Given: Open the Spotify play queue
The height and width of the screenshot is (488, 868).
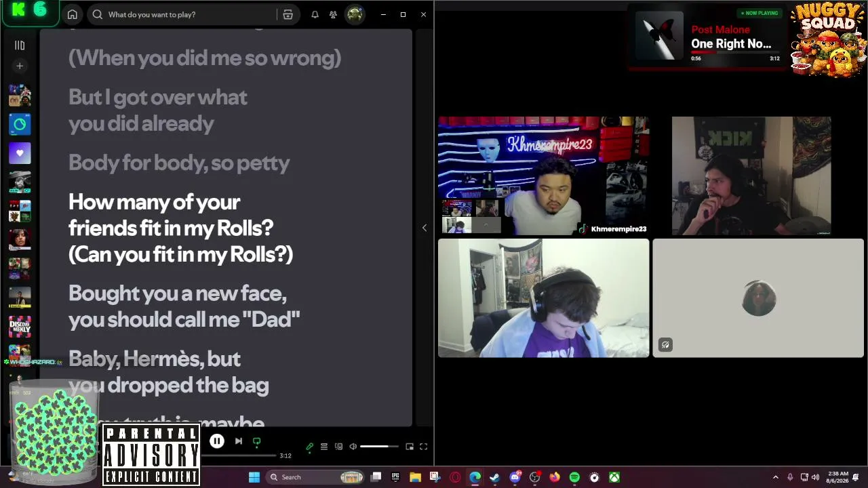Looking at the screenshot, I should coord(324,447).
